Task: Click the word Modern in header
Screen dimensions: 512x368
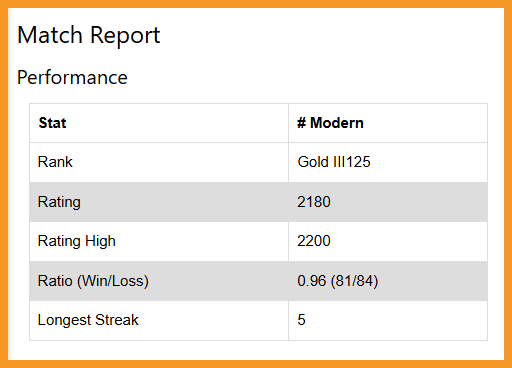Action: 337,123
